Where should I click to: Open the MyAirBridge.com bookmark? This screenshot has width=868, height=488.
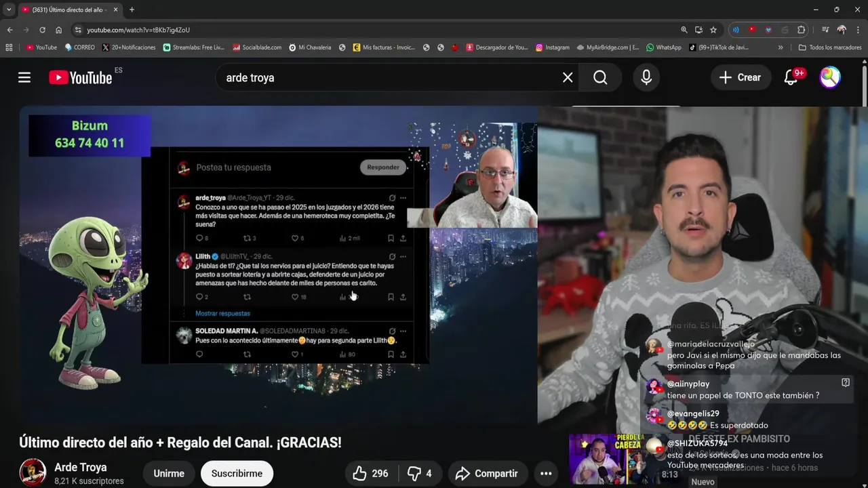point(608,47)
